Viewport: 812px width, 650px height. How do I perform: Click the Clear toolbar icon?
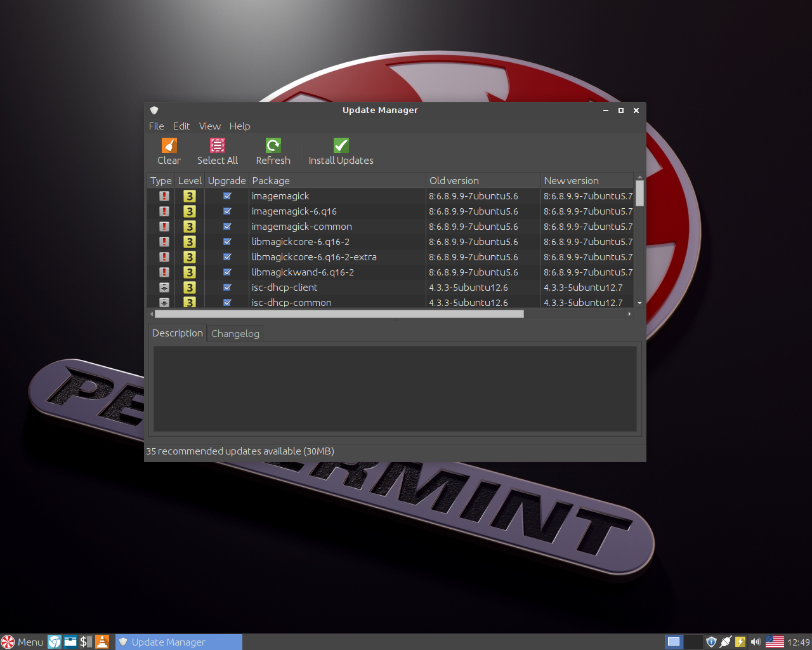tap(169, 145)
